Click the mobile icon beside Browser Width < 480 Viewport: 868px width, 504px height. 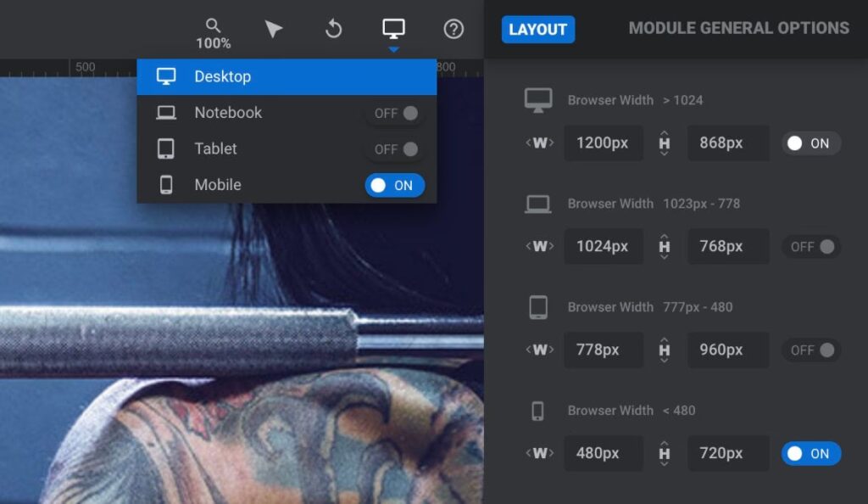tap(537, 411)
